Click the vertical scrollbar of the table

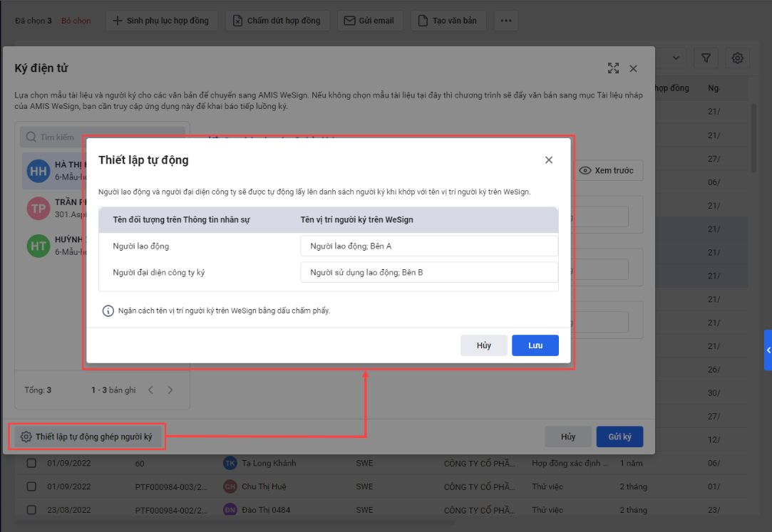pos(753,137)
